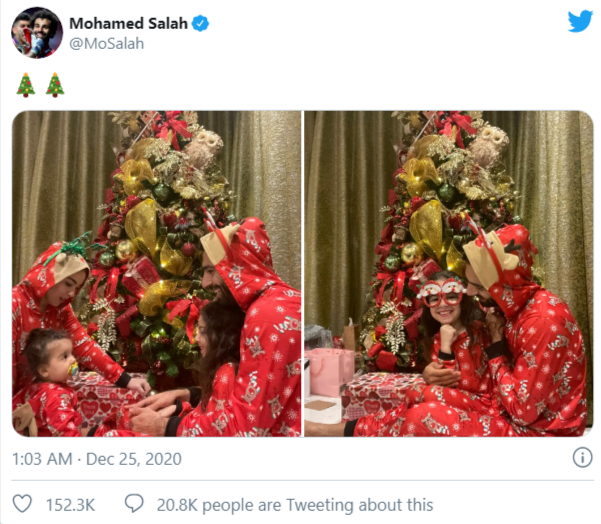
Task: Click the 1:03 AM time text
Action: coord(44,458)
